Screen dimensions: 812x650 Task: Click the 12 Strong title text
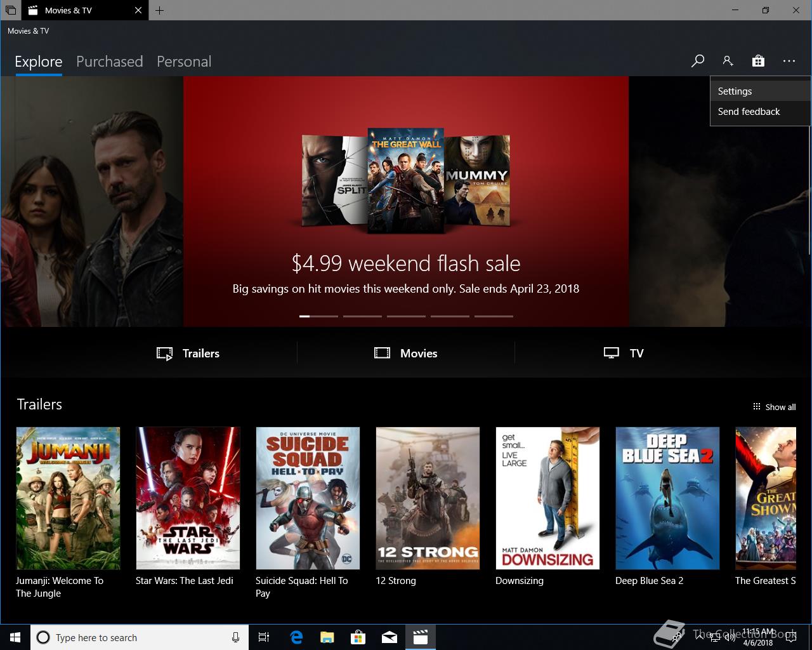point(396,581)
